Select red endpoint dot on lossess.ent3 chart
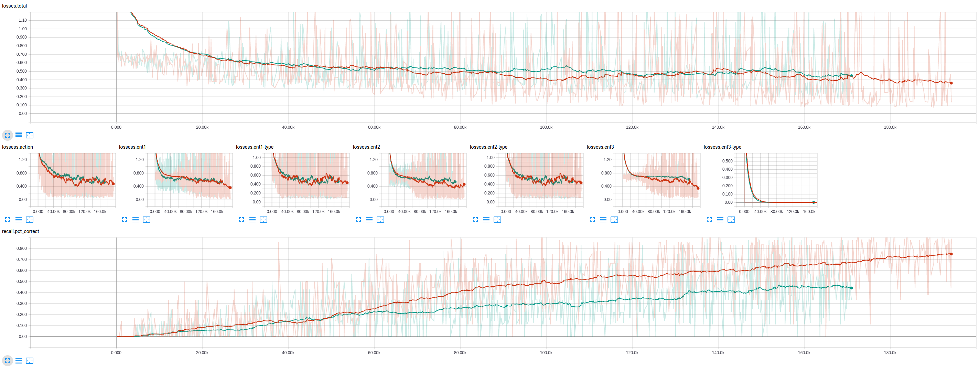 point(698,188)
